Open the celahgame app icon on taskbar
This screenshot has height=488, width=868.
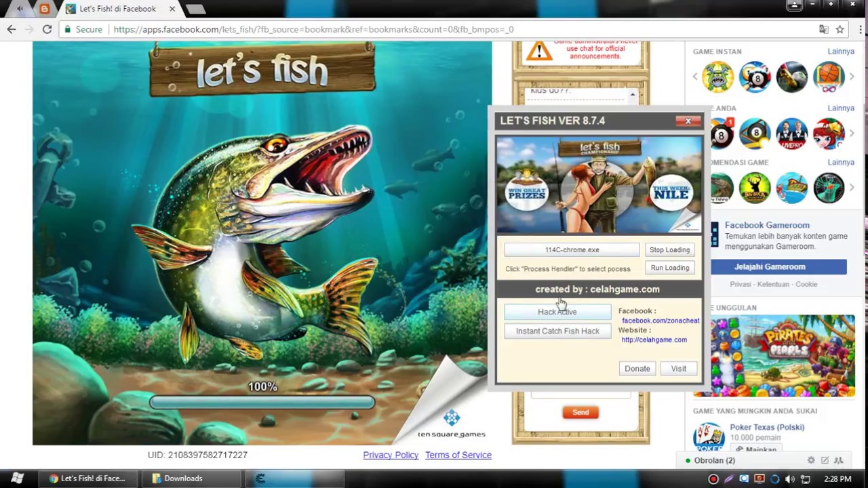(260, 478)
